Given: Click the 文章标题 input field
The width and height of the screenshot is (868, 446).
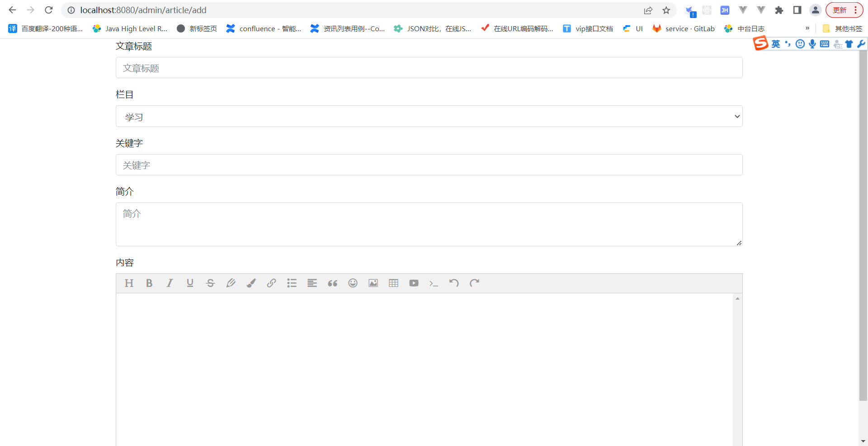Looking at the screenshot, I should pyautogui.click(x=429, y=68).
